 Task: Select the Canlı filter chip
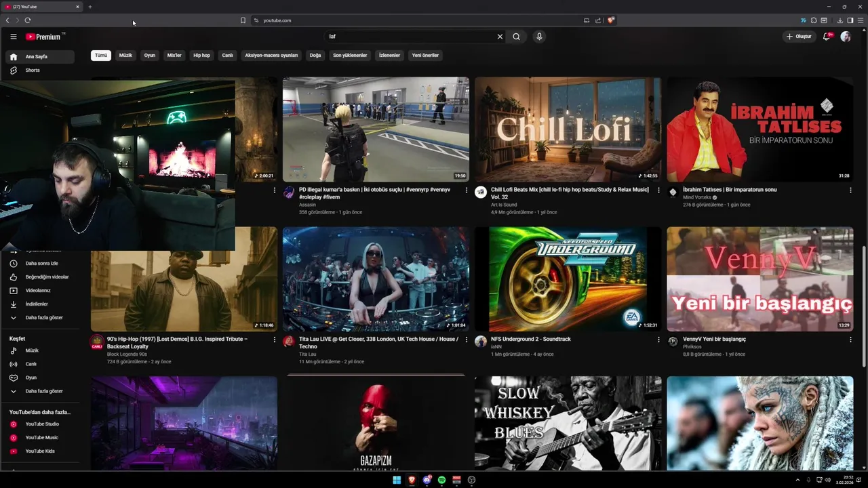pos(228,56)
